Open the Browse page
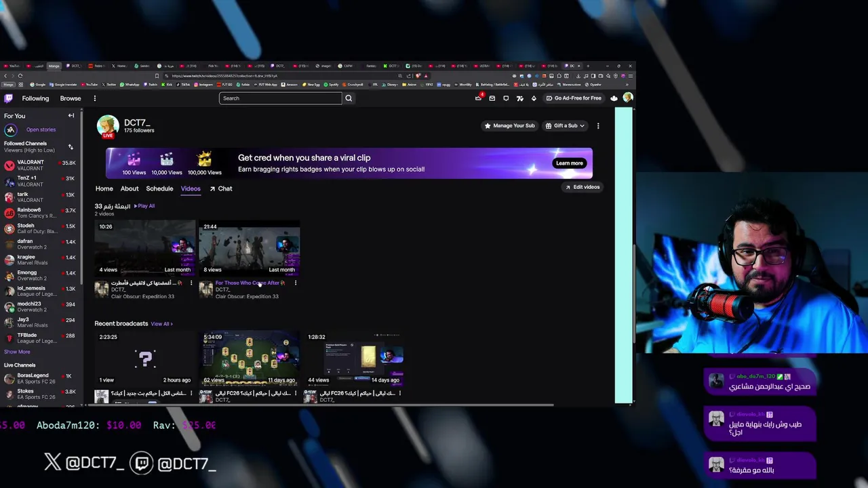The height and width of the screenshot is (488, 868). [71, 98]
